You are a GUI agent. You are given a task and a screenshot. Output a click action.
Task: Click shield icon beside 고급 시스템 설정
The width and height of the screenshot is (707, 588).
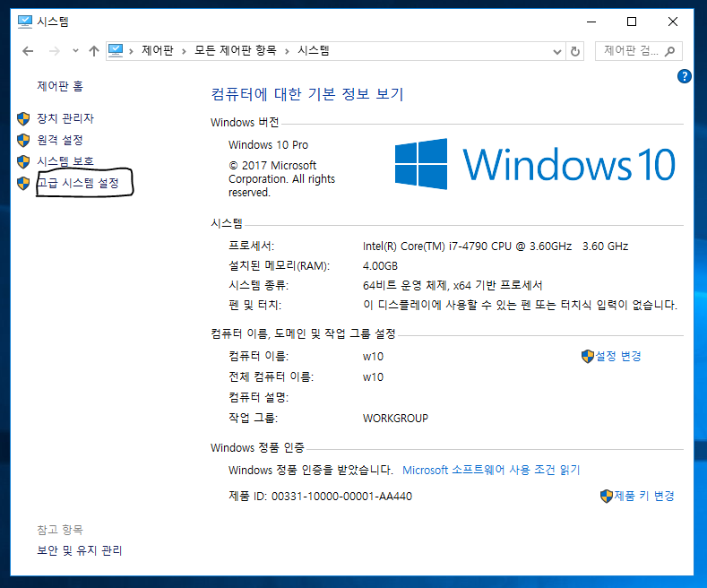(x=23, y=184)
